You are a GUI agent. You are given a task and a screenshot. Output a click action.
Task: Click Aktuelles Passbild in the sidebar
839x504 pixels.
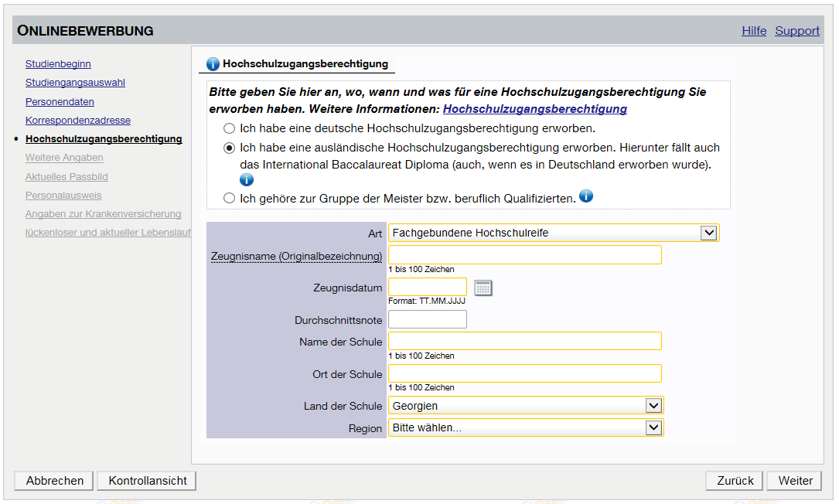67,176
